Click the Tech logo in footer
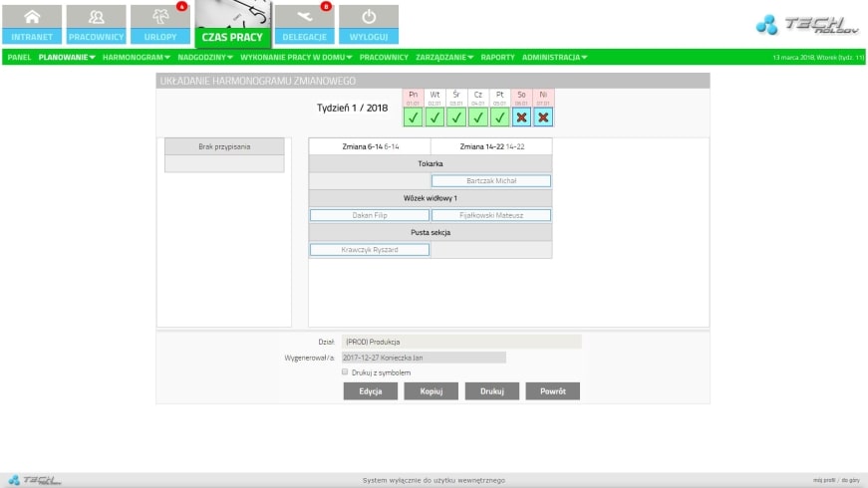The image size is (868, 488). 35,480
